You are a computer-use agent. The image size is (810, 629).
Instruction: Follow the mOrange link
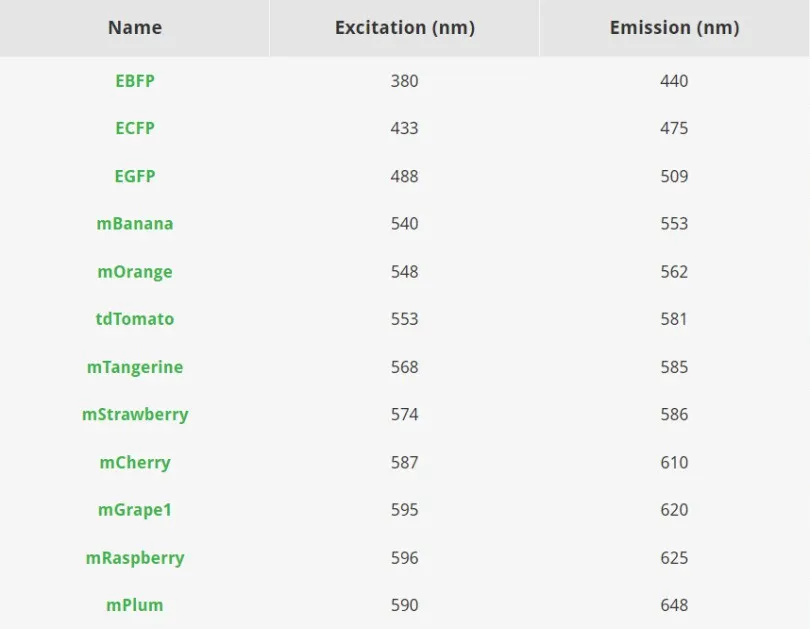coord(135,272)
